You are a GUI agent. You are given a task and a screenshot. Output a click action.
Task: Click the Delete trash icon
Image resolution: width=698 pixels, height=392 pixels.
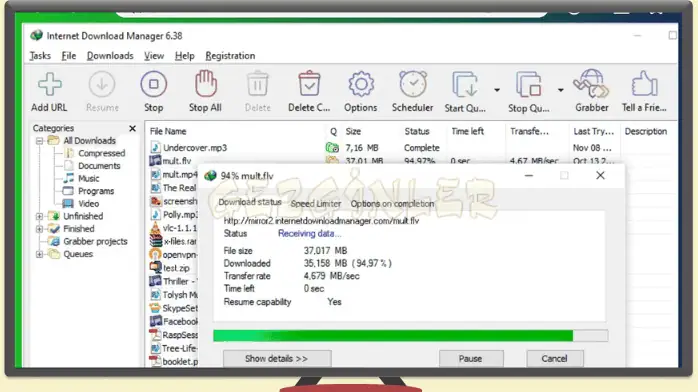[257, 84]
